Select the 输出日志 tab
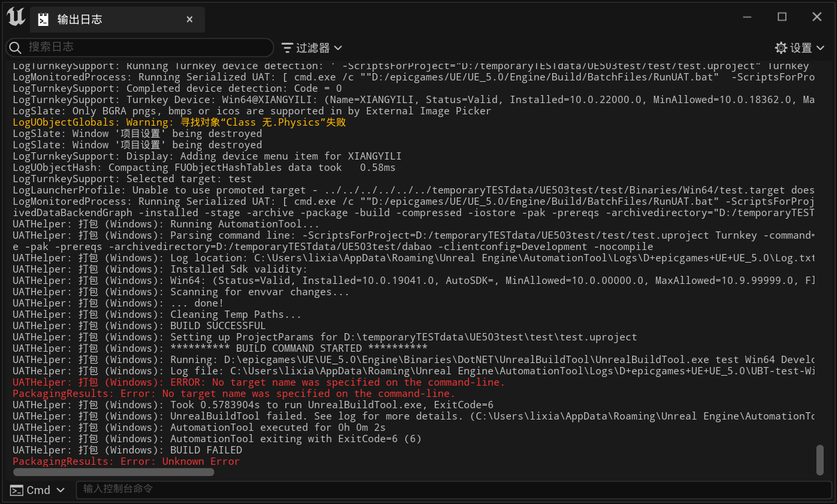The image size is (837, 504). pos(117,20)
